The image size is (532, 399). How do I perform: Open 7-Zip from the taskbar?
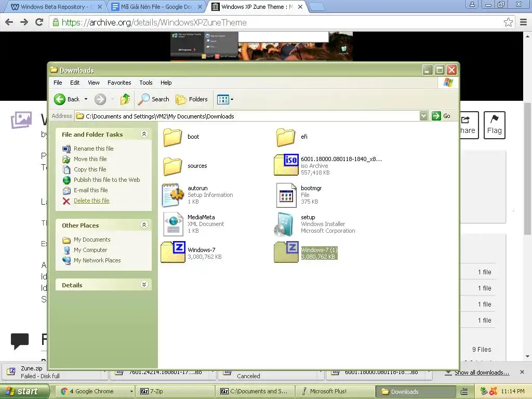click(x=175, y=391)
